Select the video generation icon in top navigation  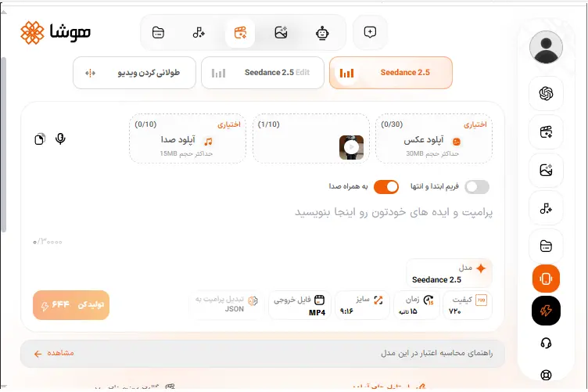tap(240, 33)
